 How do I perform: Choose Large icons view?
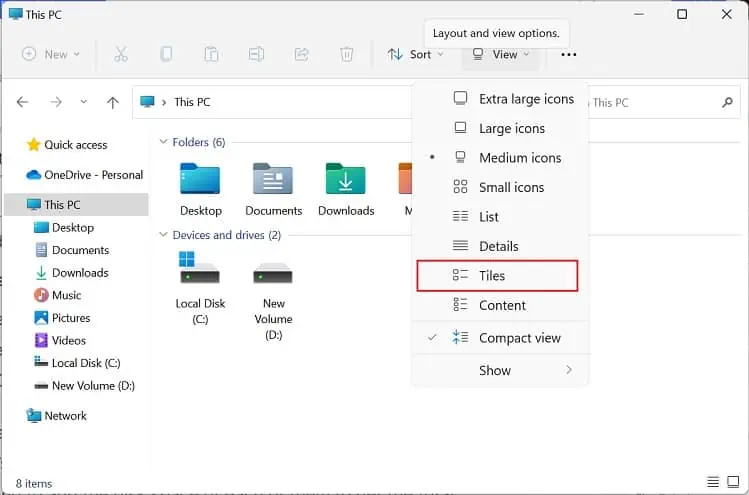pyautogui.click(x=500, y=129)
